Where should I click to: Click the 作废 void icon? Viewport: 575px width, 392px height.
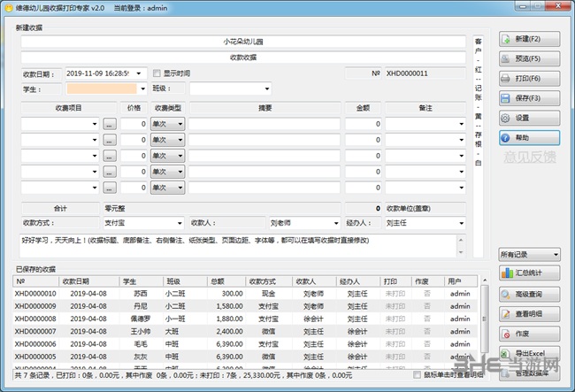(x=506, y=334)
